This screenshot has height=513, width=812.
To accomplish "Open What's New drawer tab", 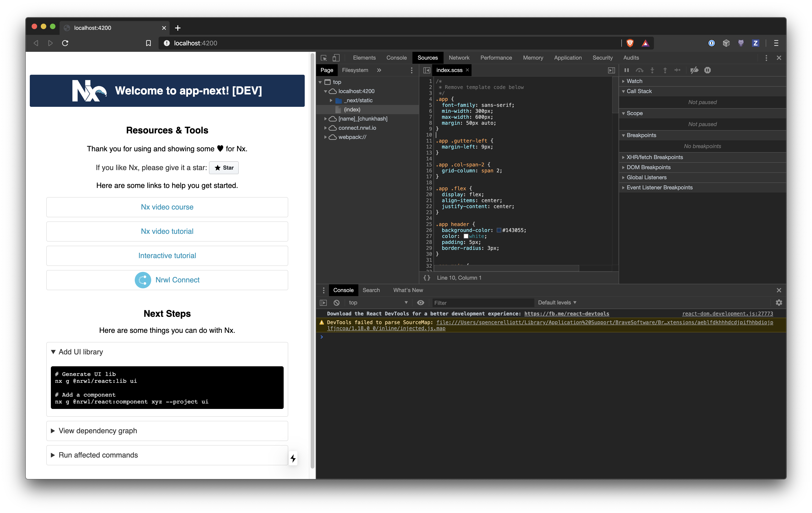I will click(408, 290).
